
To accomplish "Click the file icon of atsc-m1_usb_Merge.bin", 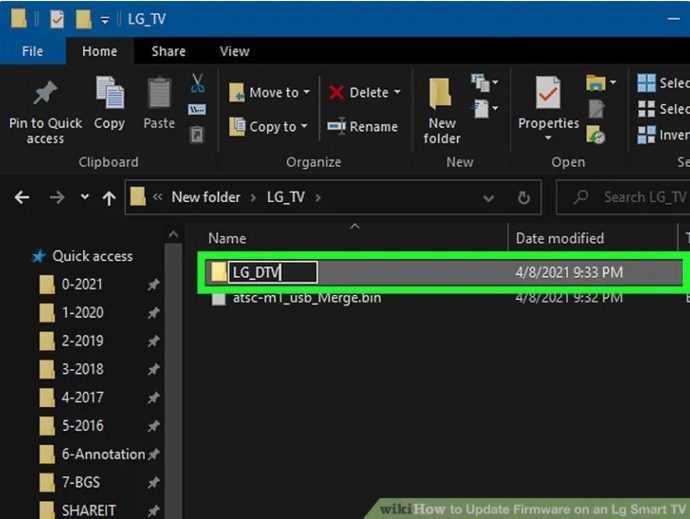I will pos(218,299).
